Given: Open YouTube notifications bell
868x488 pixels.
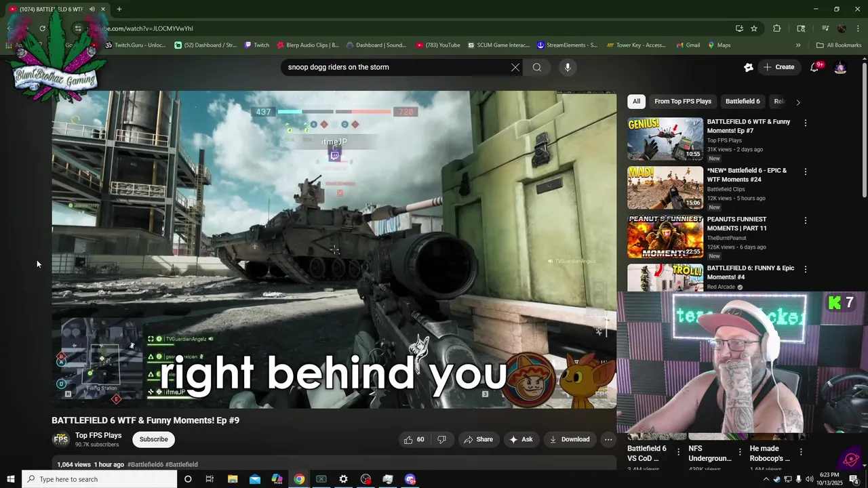Looking at the screenshot, I should (815, 67).
